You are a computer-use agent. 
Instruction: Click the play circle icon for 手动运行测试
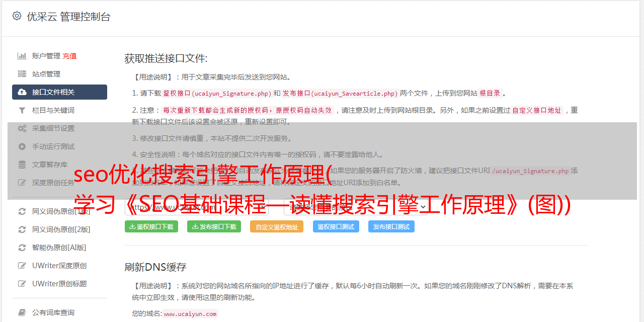pos(22,146)
